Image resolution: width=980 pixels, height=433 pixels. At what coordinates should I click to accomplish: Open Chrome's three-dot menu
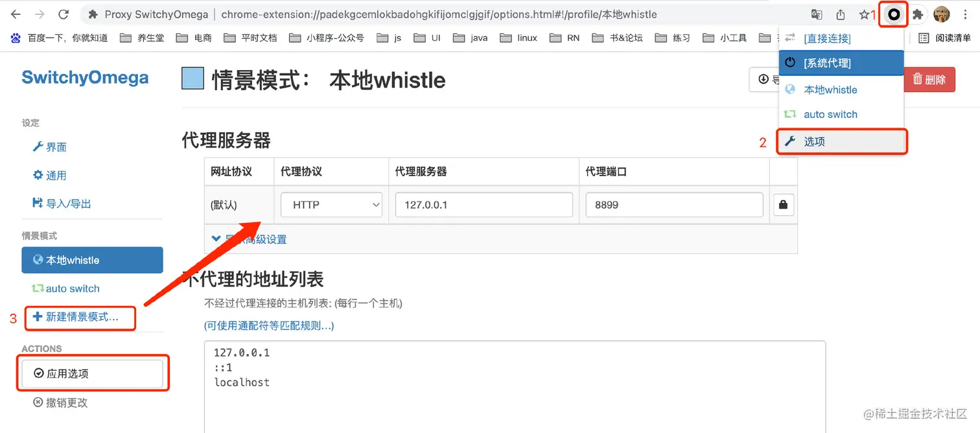966,14
